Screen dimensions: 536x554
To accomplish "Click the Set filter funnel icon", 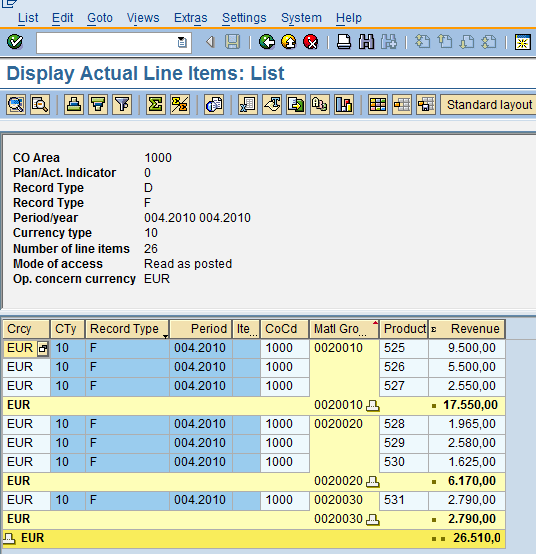I will (122, 105).
